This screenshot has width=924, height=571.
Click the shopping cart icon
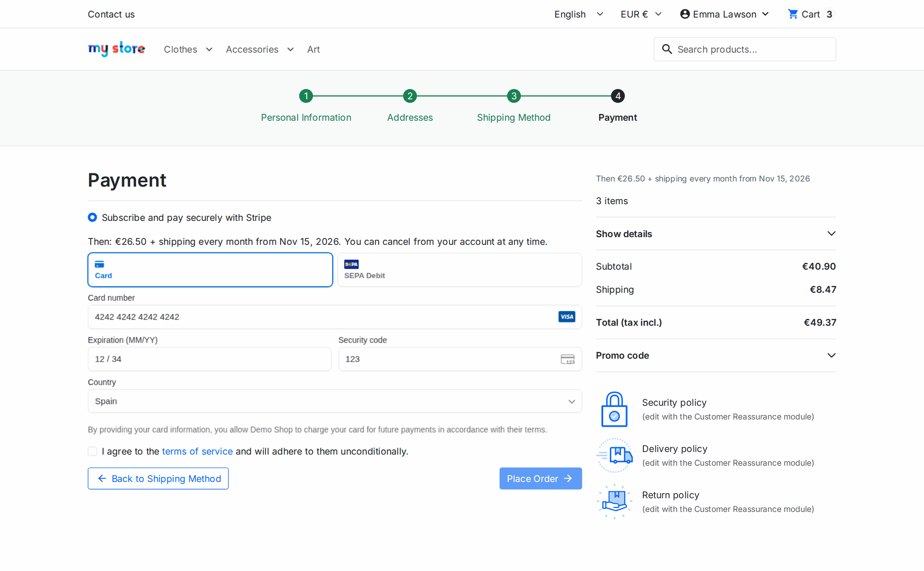pos(793,14)
